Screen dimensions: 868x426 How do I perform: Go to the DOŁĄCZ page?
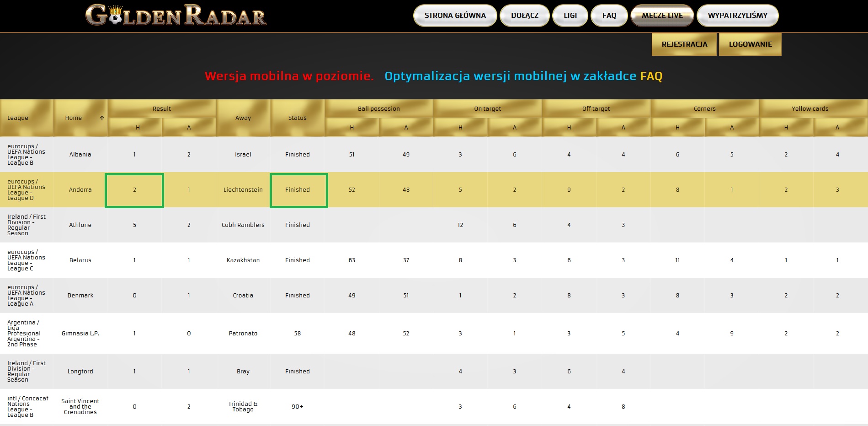(x=525, y=16)
